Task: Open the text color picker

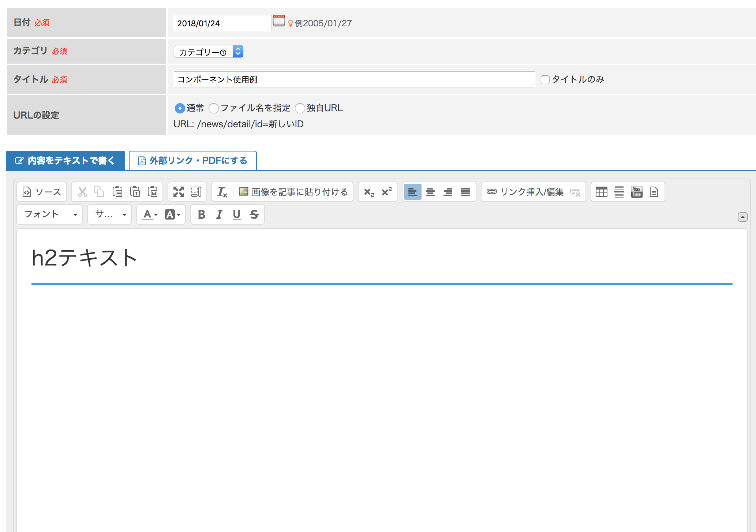Action: (150, 214)
